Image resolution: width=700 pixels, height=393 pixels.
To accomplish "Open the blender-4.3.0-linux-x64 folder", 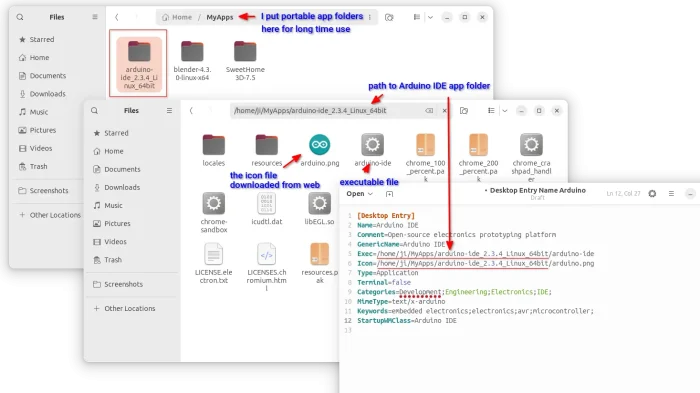I will (192, 61).
